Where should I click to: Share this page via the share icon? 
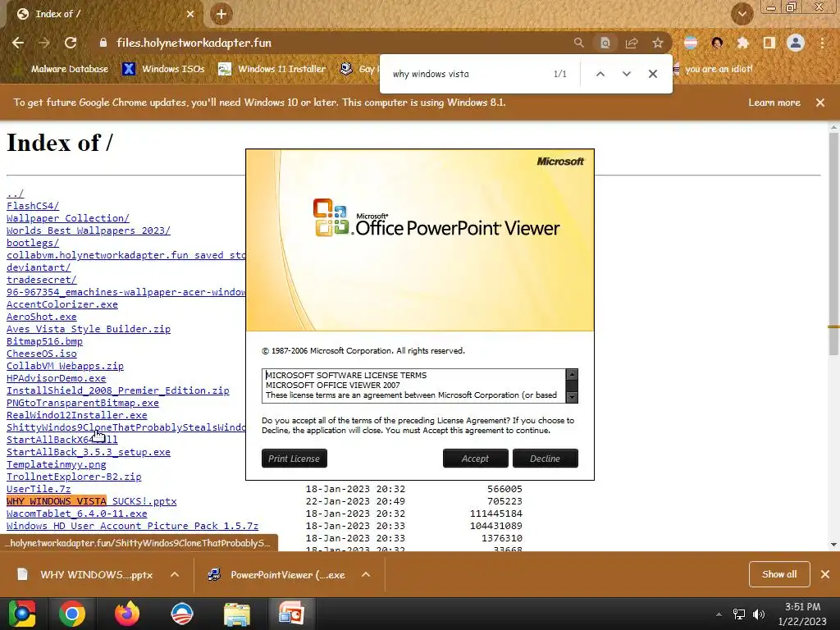tap(632, 43)
